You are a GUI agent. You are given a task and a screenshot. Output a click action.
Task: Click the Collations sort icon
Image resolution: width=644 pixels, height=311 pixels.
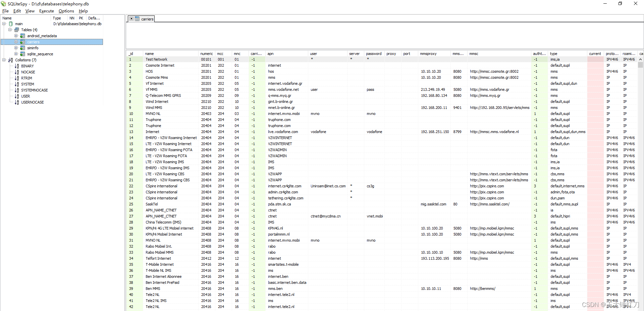click(x=11, y=60)
